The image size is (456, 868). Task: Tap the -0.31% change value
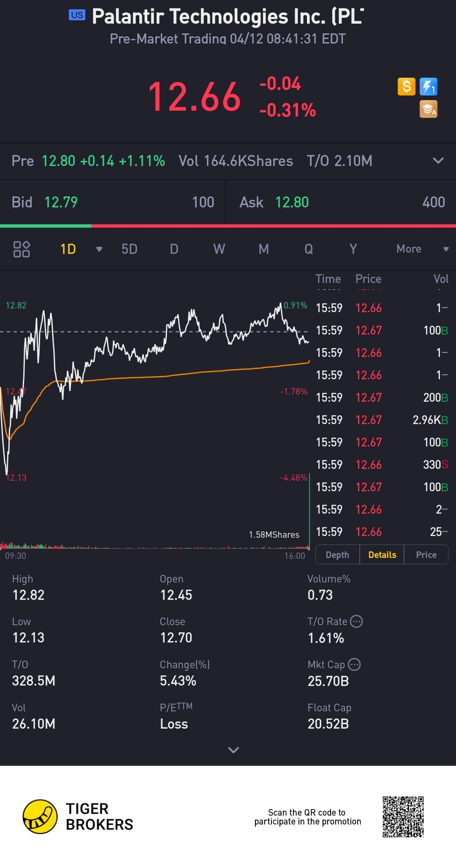pos(288,110)
